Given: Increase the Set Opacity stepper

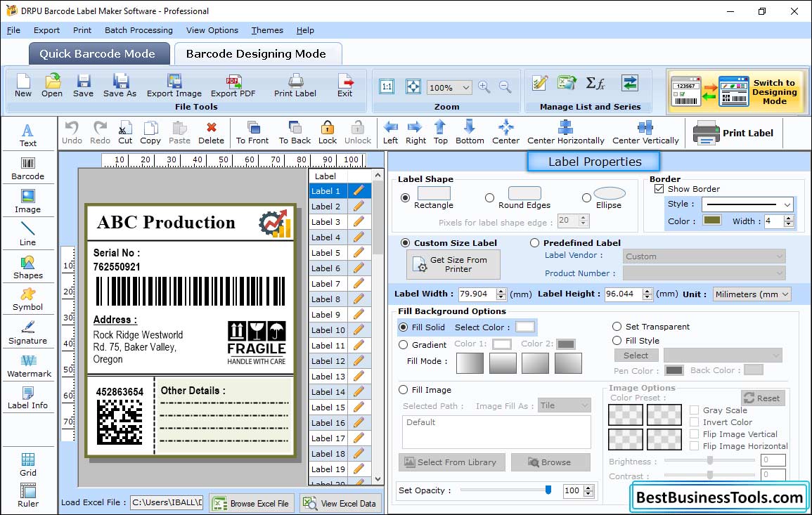Looking at the screenshot, I should (588, 488).
